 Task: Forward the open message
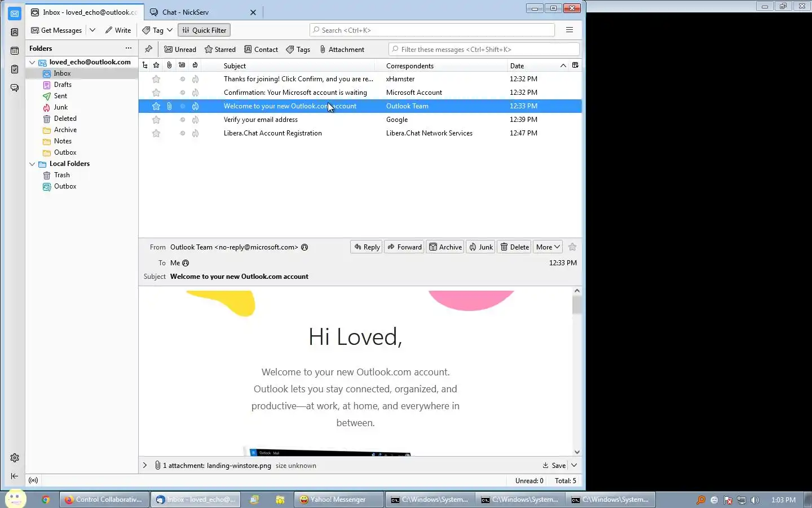(x=404, y=247)
